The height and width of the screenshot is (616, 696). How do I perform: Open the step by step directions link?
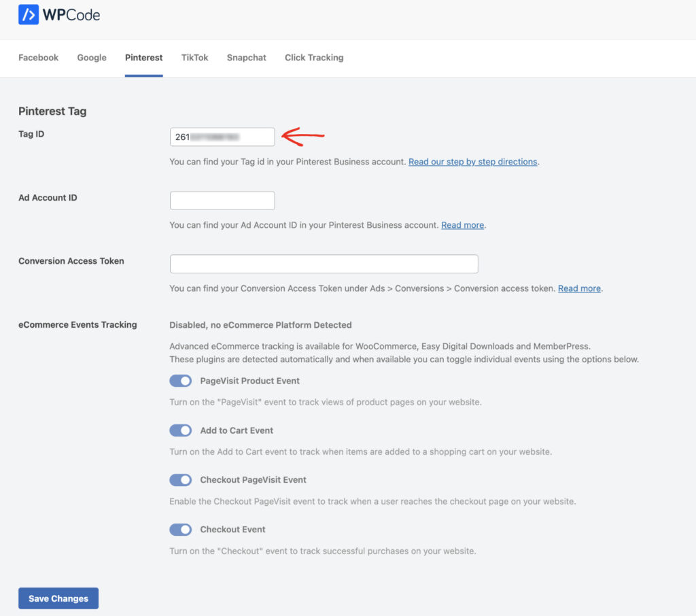(x=472, y=161)
